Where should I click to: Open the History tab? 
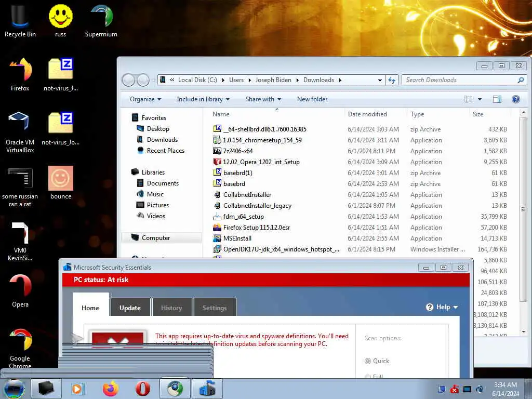coord(171,308)
